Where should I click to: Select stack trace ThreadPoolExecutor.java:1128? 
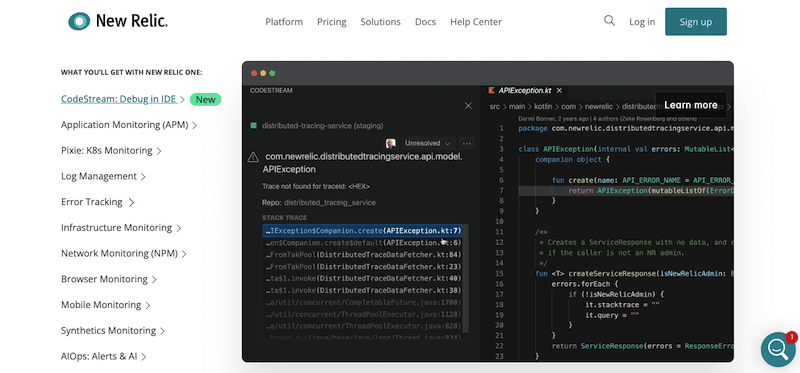(x=363, y=314)
